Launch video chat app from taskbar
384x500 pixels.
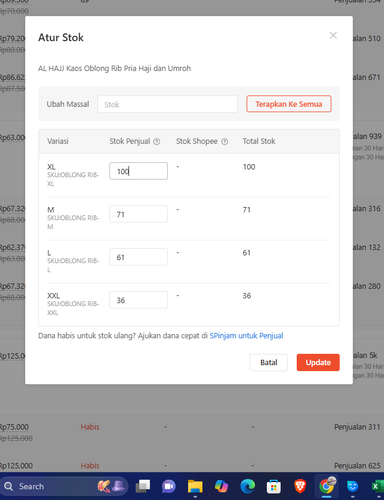pyautogui.click(x=169, y=487)
